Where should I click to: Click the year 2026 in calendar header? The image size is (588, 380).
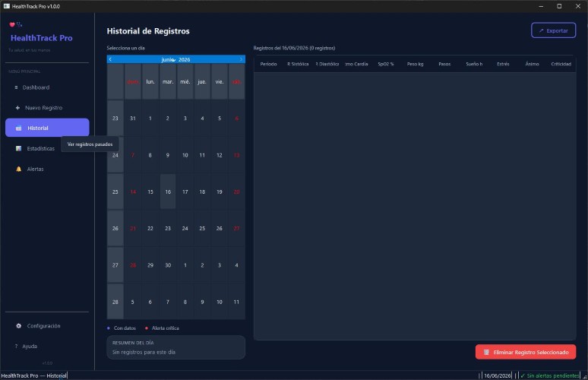click(184, 59)
